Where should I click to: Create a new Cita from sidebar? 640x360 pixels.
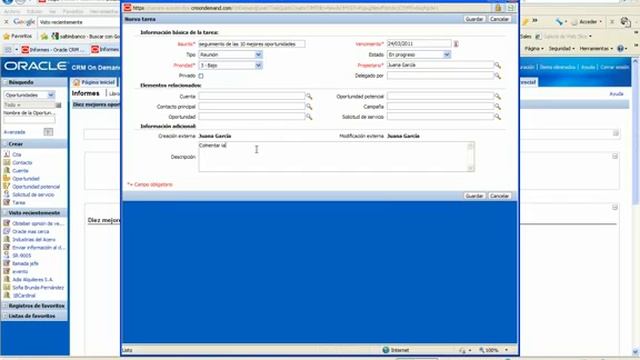(x=16, y=155)
